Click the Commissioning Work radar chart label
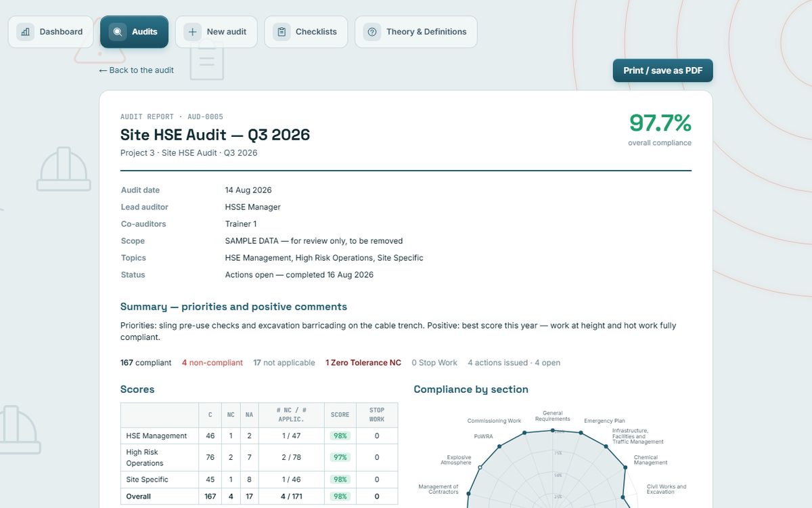 pyautogui.click(x=494, y=421)
